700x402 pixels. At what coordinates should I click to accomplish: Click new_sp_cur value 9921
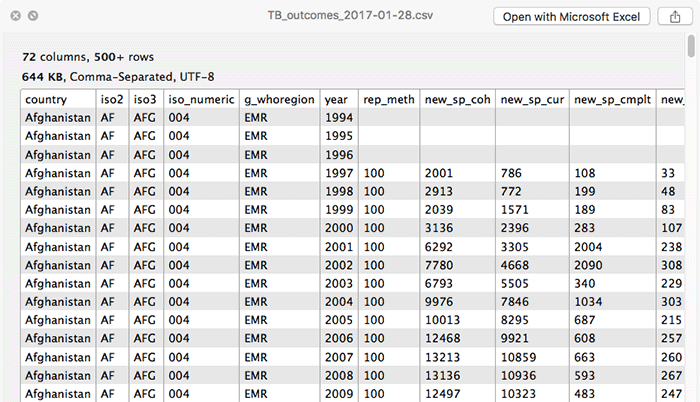pyautogui.click(x=515, y=338)
